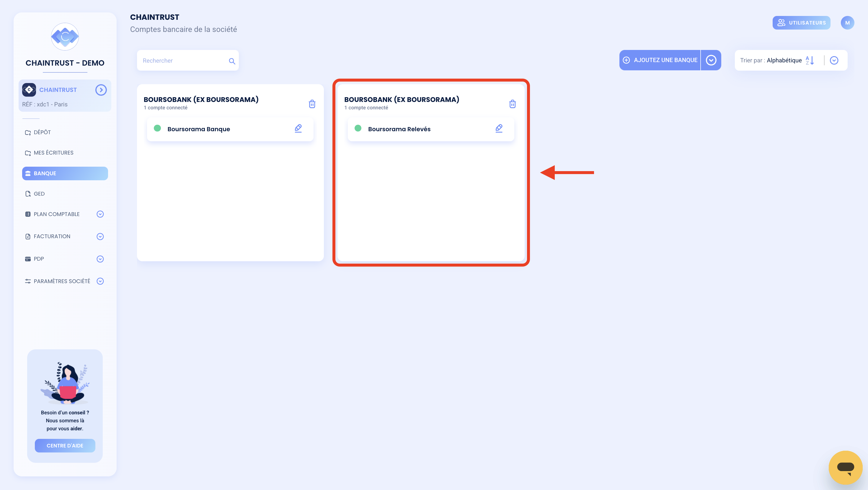This screenshot has height=490, width=868.
Task: Expand the FACTURATION chevron
Action: tap(100, 236)
